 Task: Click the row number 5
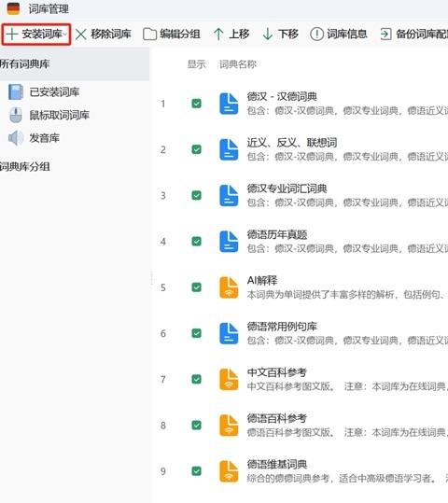tap(163, 287)
